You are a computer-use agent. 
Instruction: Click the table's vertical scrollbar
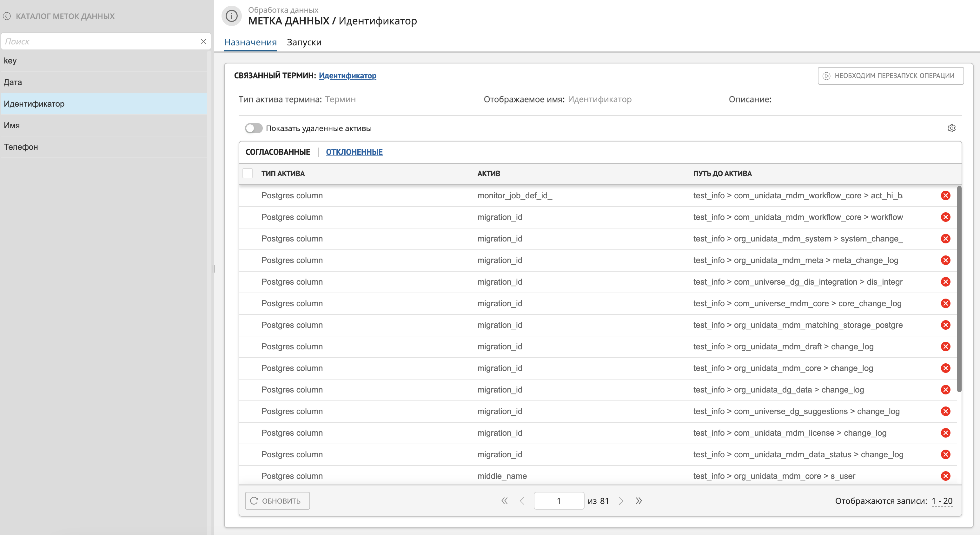pos(959,289)
